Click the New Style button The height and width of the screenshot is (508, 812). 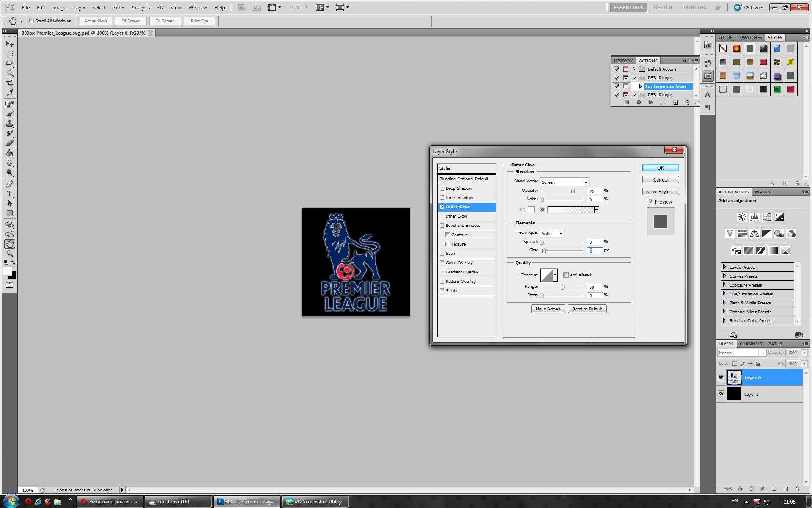(x=661, y=192)
